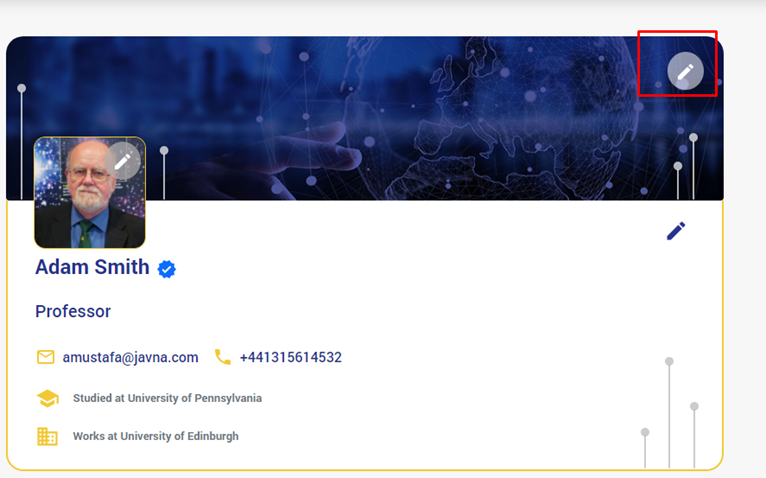Click the name heading Adam Smith
Screen dimensions: 766x478
pyautogui.click(x=92, y=267)
